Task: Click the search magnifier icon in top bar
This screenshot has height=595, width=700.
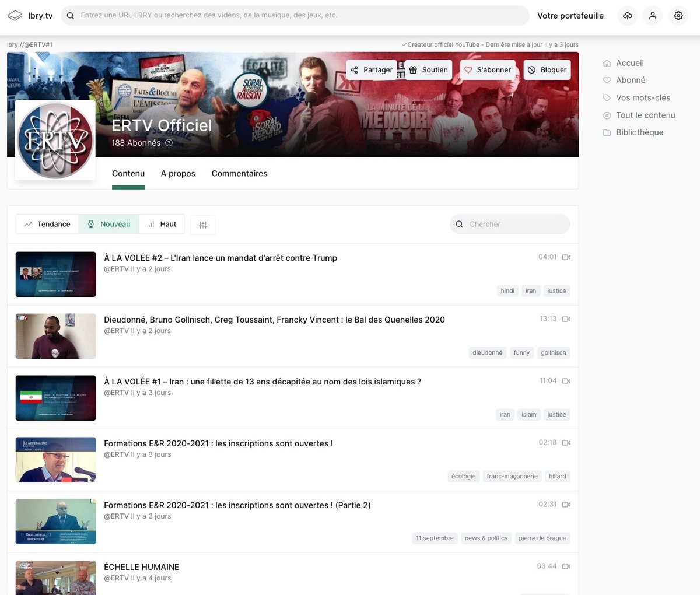Action: (70, 16)
